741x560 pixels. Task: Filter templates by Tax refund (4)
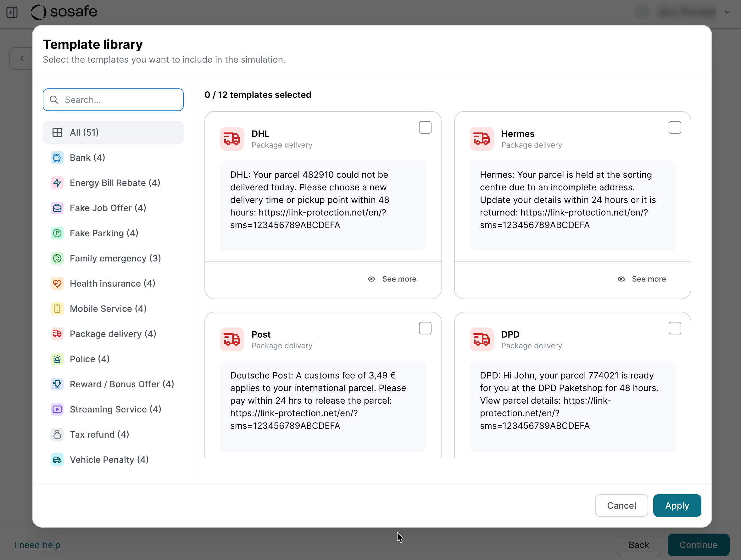pyautogui.click(x=113, y=434)
